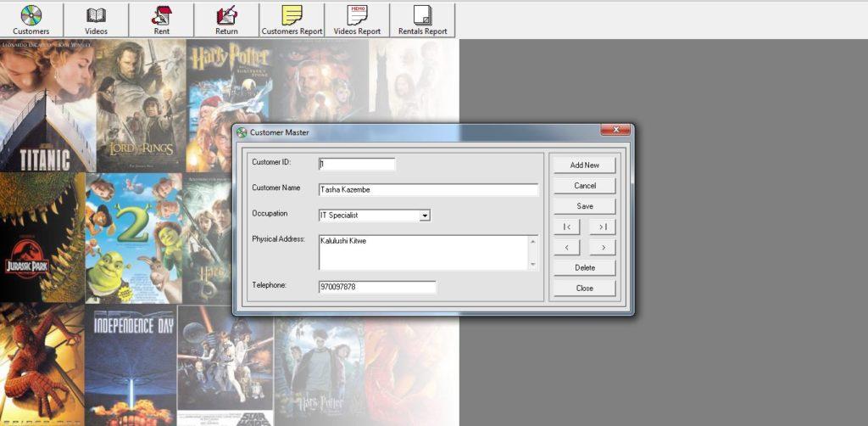This screenshot has width=868, height=426.
Task: Go to next record button
Action: coord(603,247)
